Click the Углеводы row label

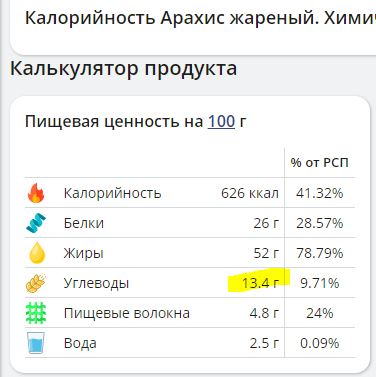[x=96, y=283]
